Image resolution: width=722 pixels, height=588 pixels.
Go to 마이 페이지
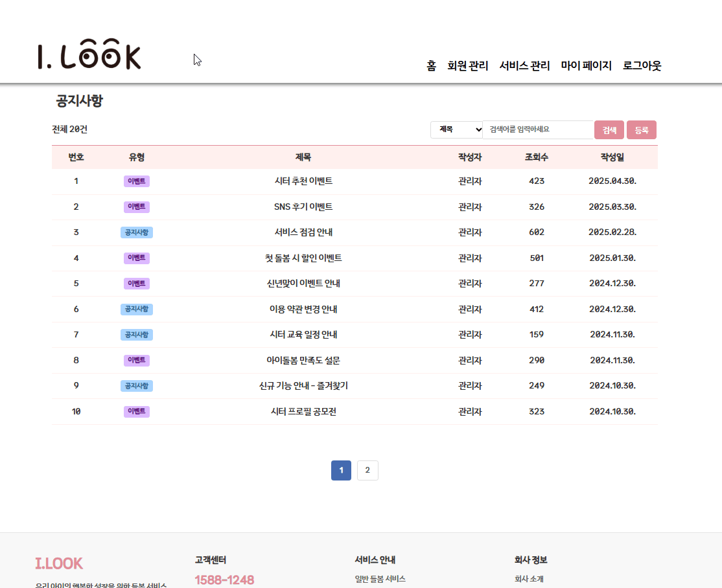(586, 65)
